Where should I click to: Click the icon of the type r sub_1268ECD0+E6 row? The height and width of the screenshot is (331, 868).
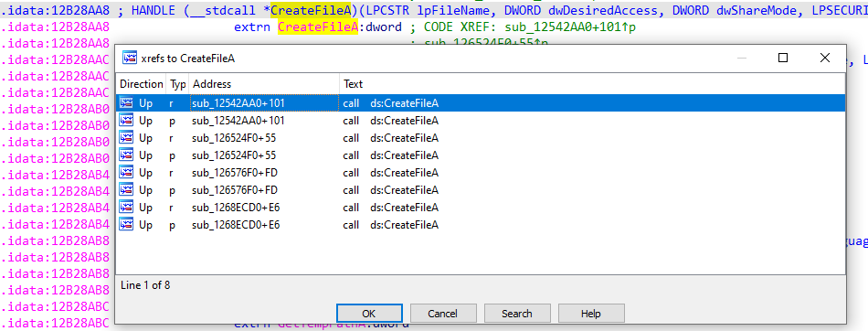coord(127,208)
